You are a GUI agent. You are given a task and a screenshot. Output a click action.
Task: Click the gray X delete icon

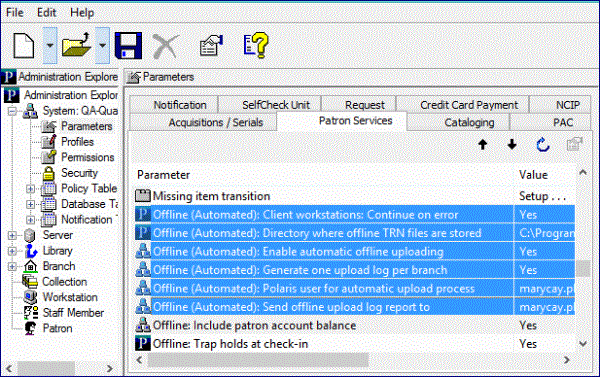166,46
